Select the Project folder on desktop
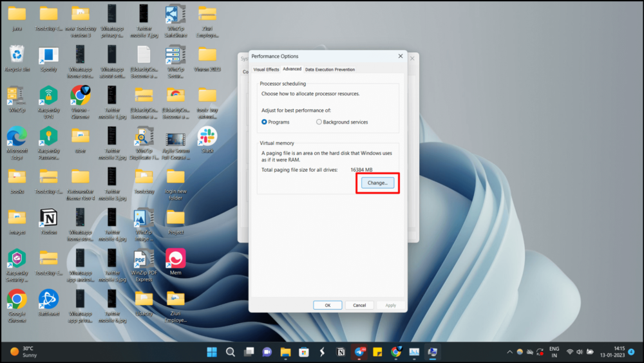 175,221
